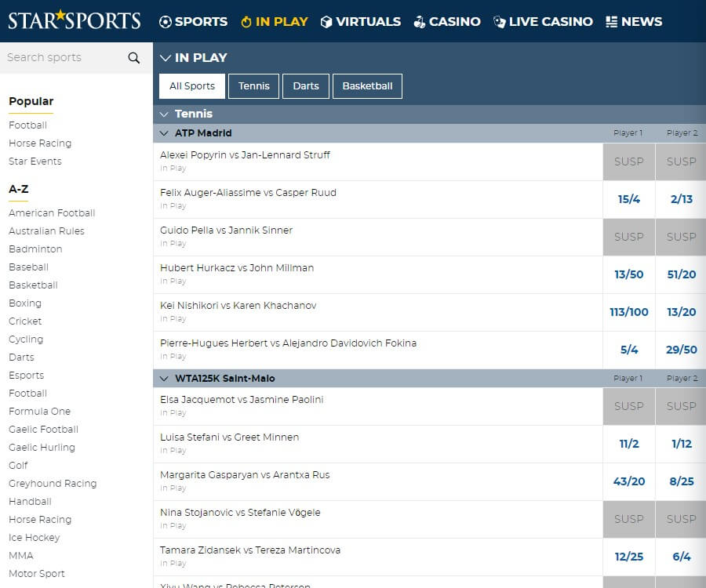The height and width of the screenshot is (588, 706).
Task: Bet 5/4 on Pierre-Hugues Herbert
Action: [x=629, y=350]
